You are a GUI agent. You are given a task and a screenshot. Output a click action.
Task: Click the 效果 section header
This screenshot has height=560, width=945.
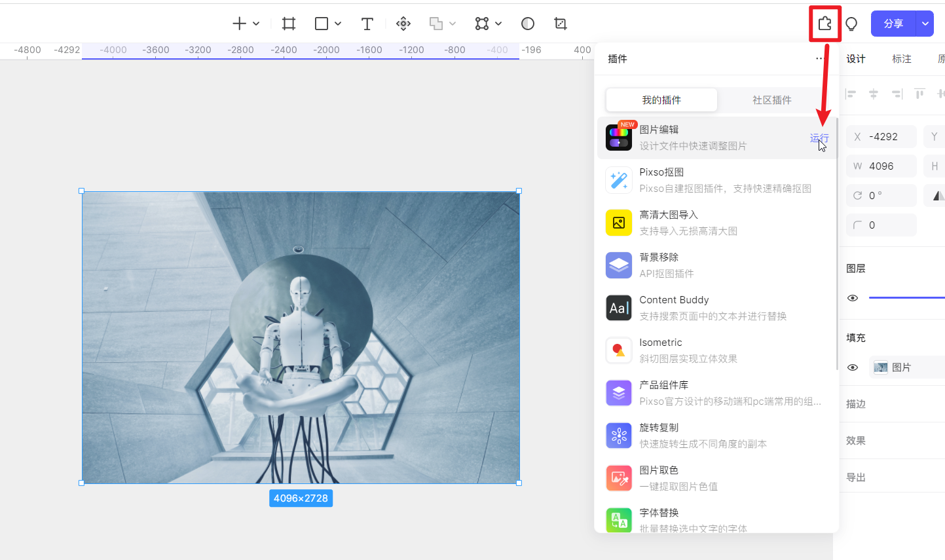pyautogui.click(x=856, y=441)
